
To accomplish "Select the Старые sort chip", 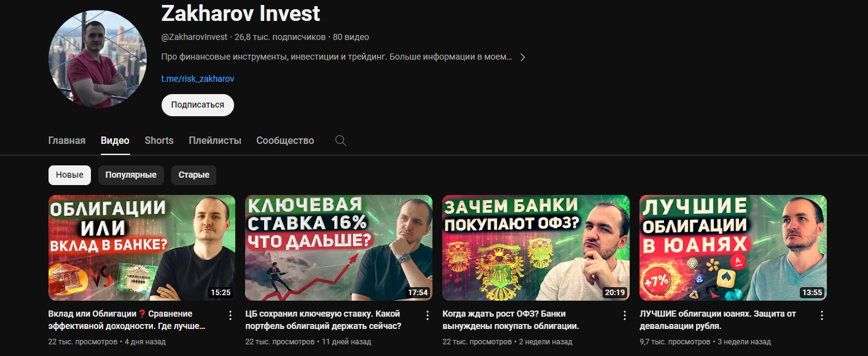I will pos(194,175).
